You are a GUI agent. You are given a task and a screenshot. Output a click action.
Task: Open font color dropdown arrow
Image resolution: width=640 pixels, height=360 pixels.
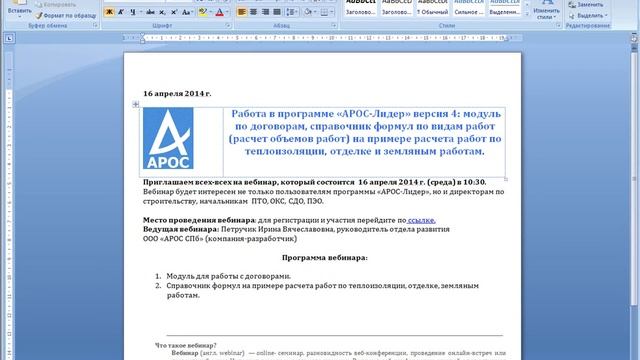click(x=227, y=12)
